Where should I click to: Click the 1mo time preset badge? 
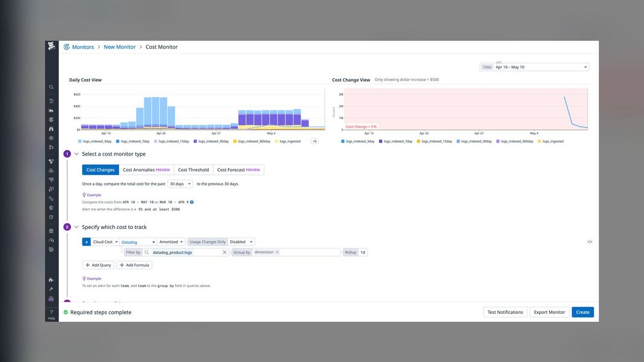pyautogui.click(x=487, y=67)
